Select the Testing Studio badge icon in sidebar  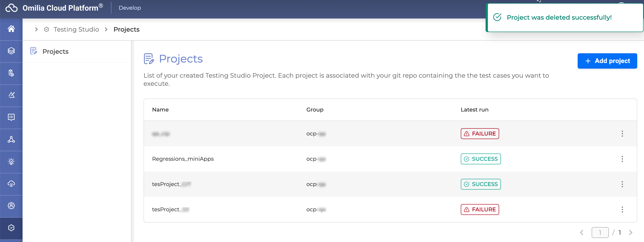(x=11, y=228)
